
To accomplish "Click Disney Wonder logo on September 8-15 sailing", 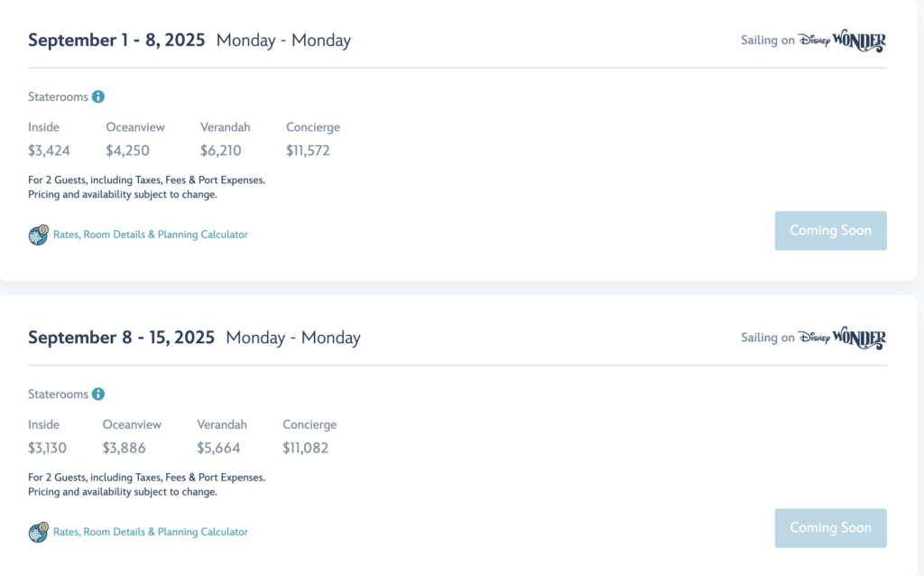I will 842,338.
